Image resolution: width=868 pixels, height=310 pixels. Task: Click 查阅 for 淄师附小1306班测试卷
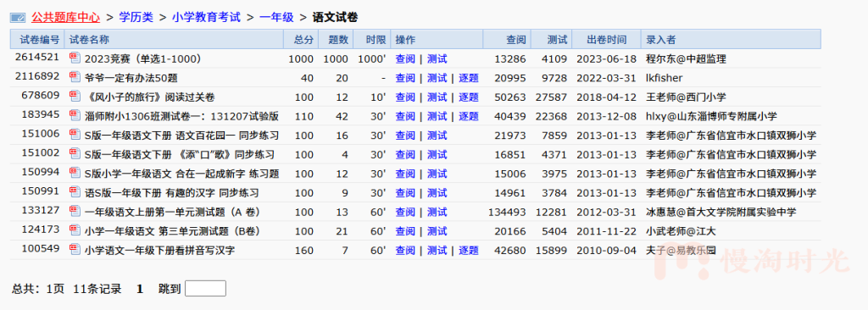pos(405,116)
